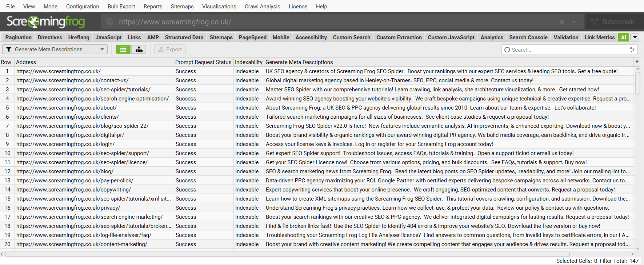Switch to the JavaScript tab
Viewport: 644px width, 265px height.
[109, 37]
